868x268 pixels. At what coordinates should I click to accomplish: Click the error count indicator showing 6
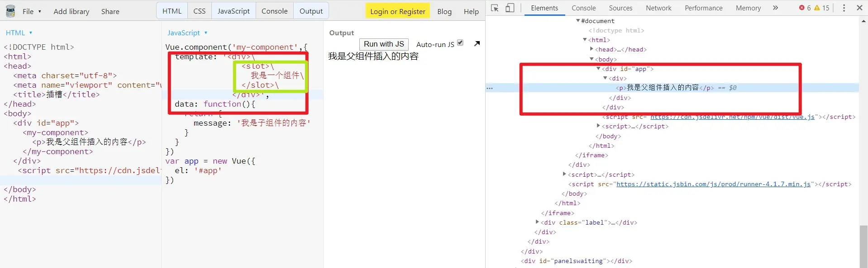click(805, 8)
